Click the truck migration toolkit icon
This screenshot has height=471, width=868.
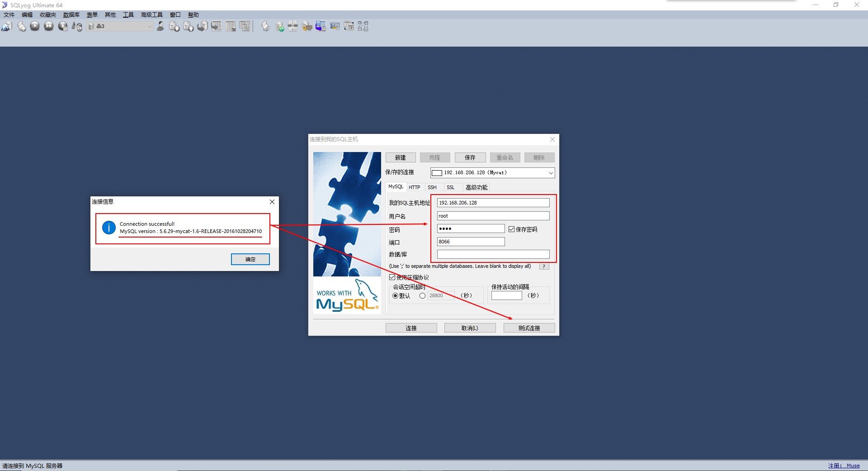(x=307, y=26)
